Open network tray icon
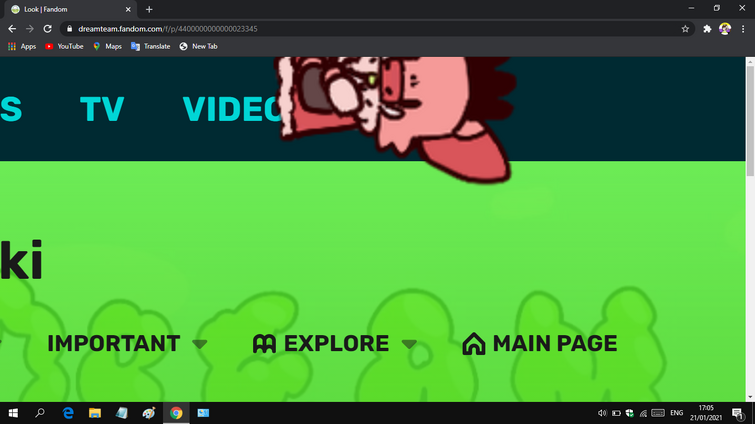Viewport: 755px width, 424px height. (643, 413)
